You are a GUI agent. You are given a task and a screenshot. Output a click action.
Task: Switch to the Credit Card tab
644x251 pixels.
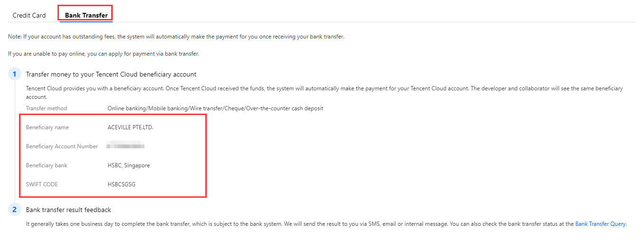coord(29,15)
